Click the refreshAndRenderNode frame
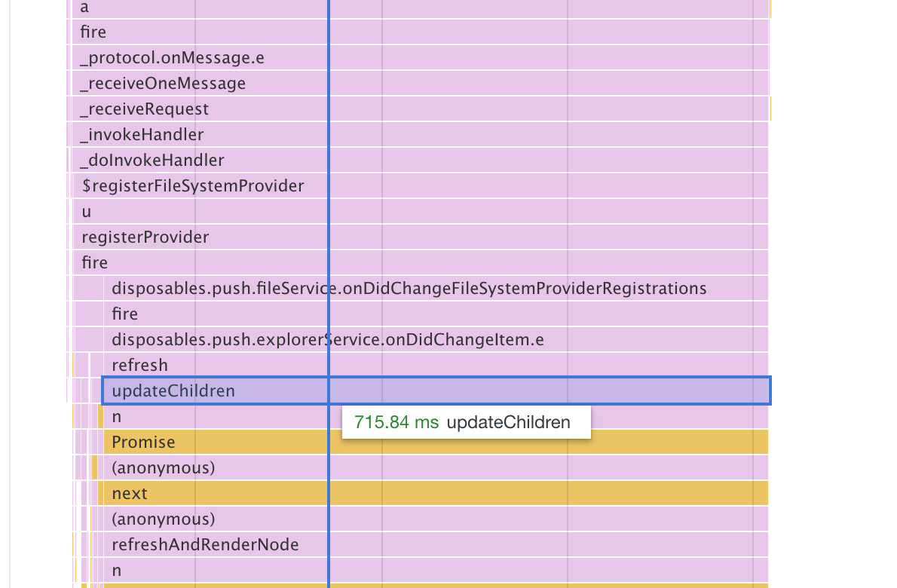 204,544
